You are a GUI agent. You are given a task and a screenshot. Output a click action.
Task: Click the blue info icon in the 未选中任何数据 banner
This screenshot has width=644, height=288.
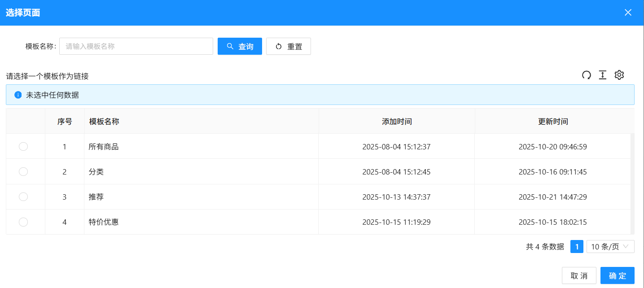coord(18,94)
